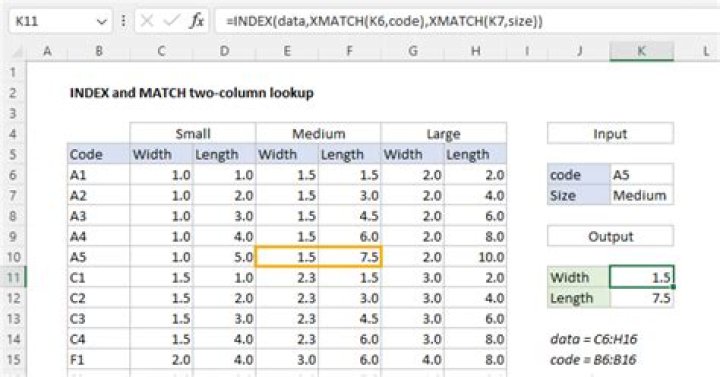720x377 pixels.
Task: Select column H header
Action: 475,51
